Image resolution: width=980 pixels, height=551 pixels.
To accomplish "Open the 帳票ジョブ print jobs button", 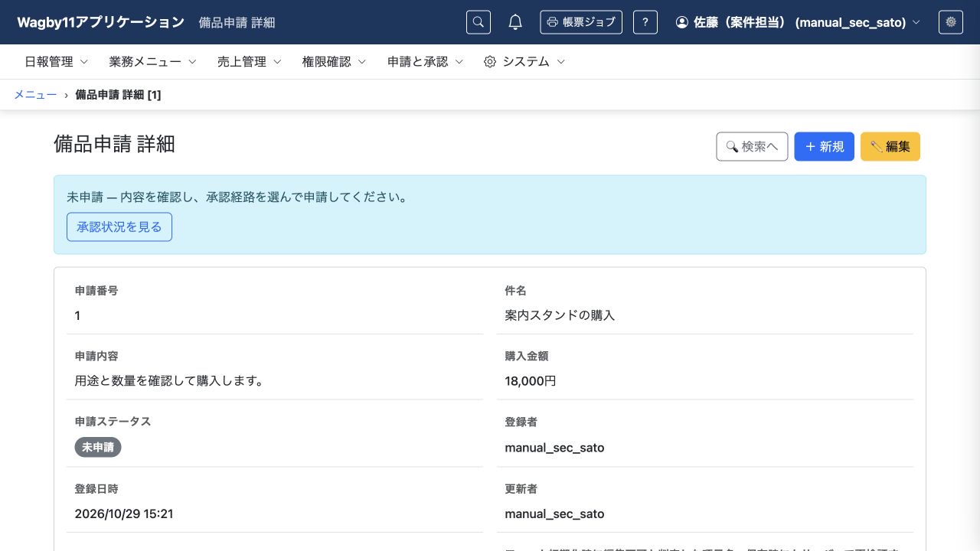I will pyautogui.click(x=581, y=22).
